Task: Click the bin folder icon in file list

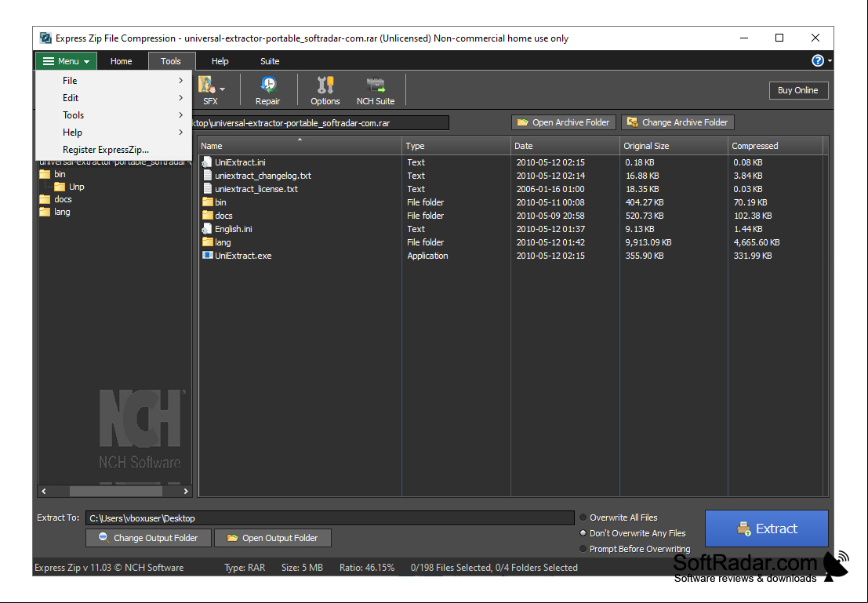Action: click(208, 202)
